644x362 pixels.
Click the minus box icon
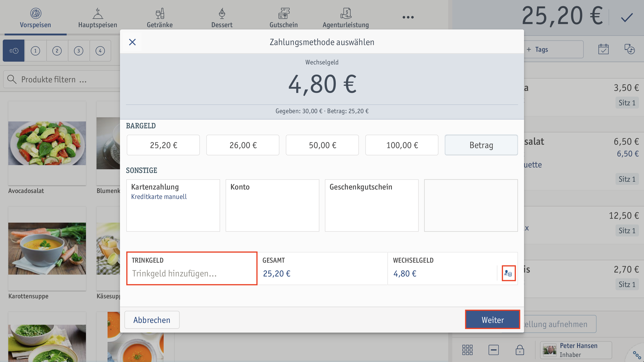point(493,350)
